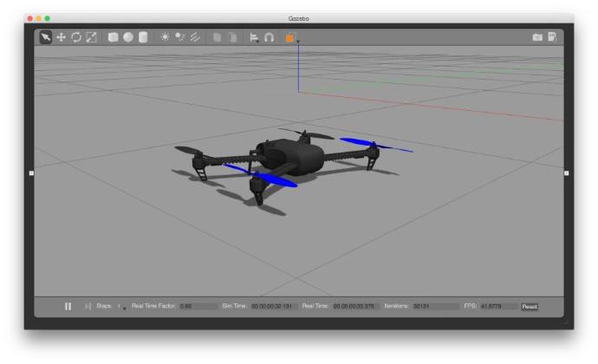
Task: Step the simulation forward once
Action: pyautogui.click(x=87, y=306)
